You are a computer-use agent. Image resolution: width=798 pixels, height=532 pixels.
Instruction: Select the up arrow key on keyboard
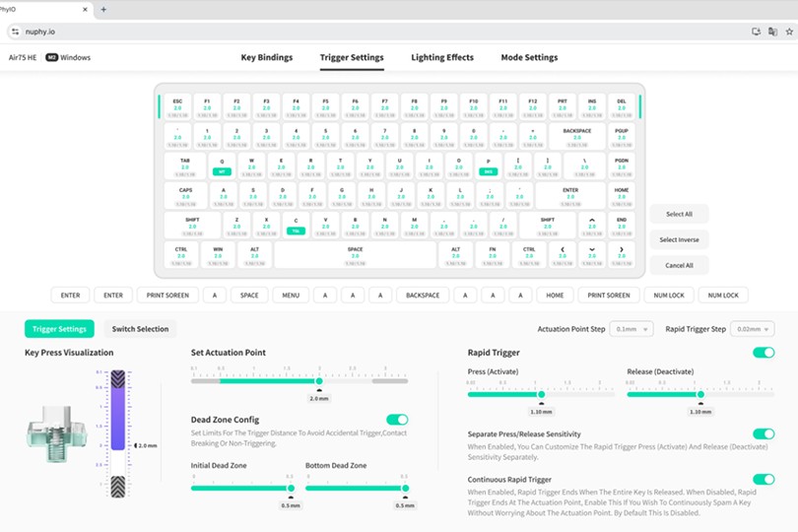click(592, 226)
